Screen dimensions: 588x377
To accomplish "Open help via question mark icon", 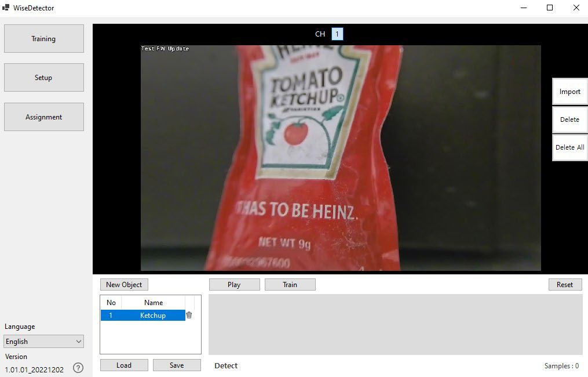I will click(78, 368).
